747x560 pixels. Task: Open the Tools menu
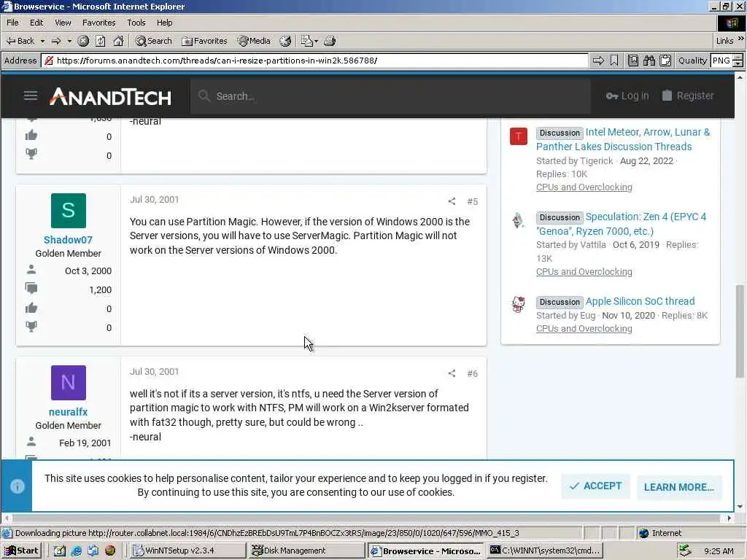pyautogui.click(x=136, y=23)
